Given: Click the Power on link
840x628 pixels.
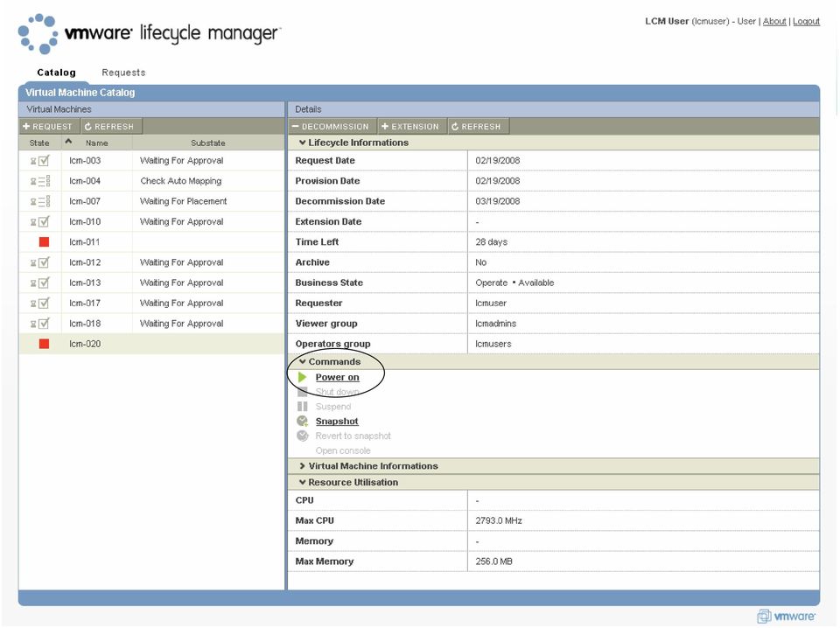Looking at the screenshot, I should [338, 378].
